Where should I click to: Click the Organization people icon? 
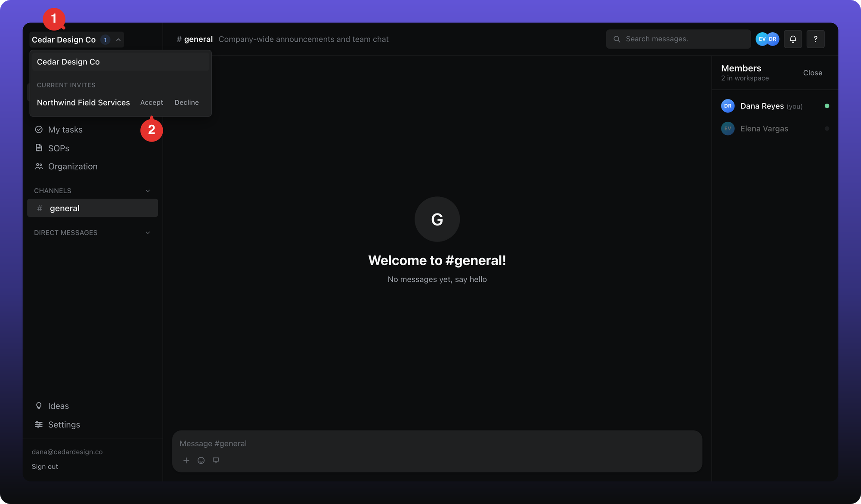(39, 167)
